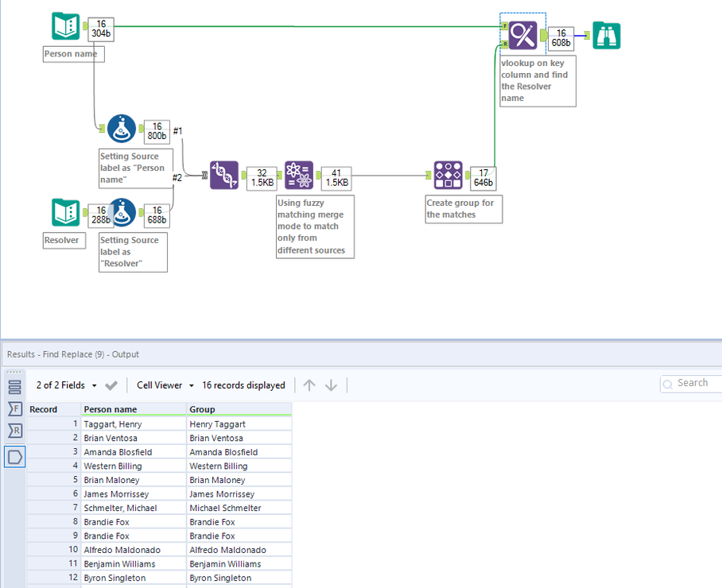
Task: Click the 16 800b output count badge
Action: [157, 132]
